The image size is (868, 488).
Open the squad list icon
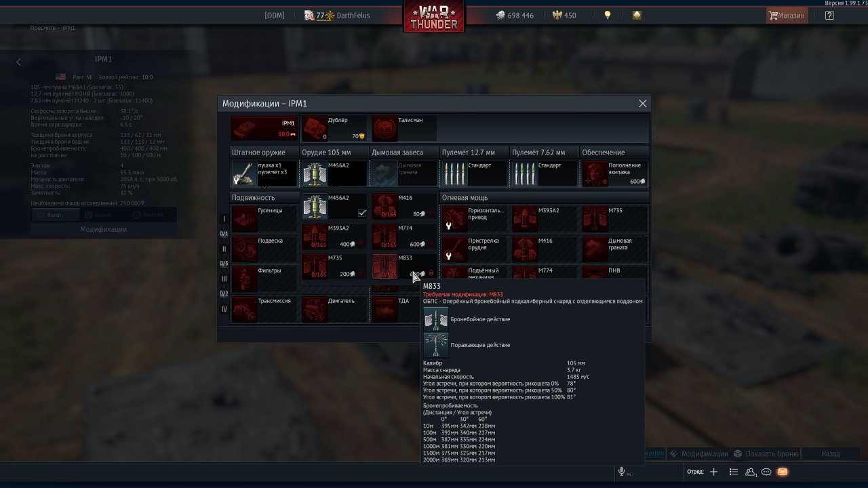tap(734, 472)
